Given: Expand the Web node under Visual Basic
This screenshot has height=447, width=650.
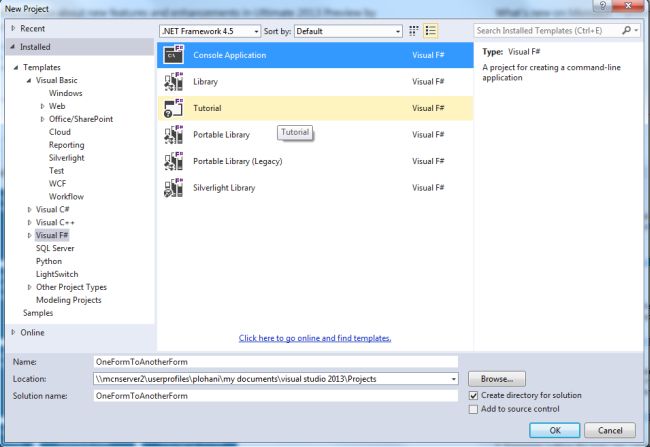Looking at the screenshot, I should pos(42,106).
